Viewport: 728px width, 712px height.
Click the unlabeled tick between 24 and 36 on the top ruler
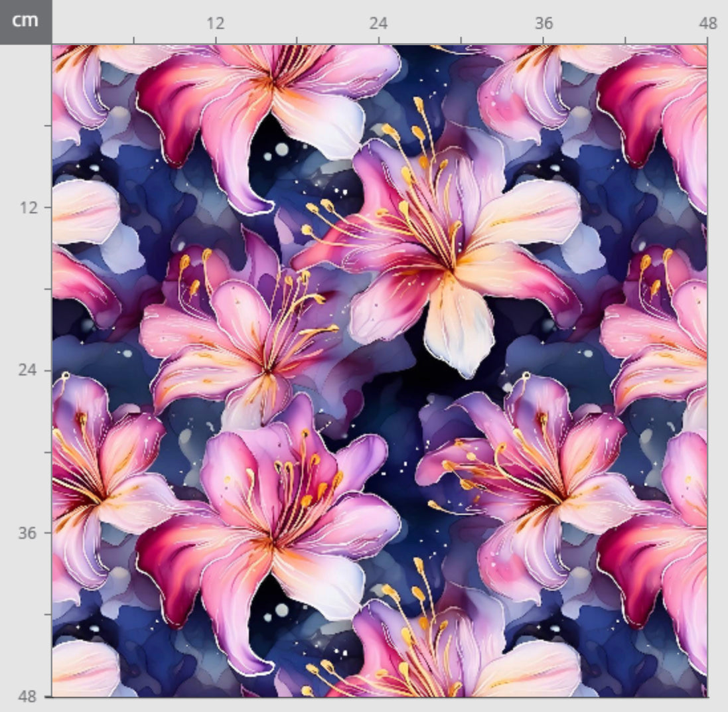(461, 40)
